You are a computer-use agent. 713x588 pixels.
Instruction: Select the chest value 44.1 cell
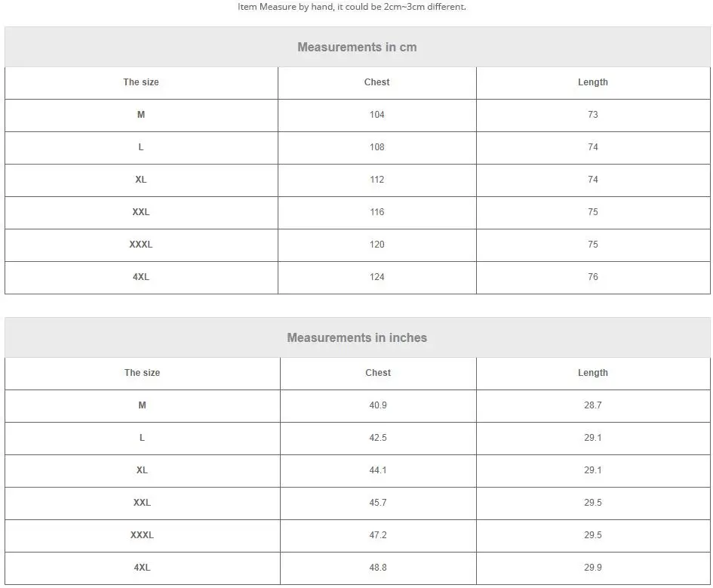pos(378,471)
